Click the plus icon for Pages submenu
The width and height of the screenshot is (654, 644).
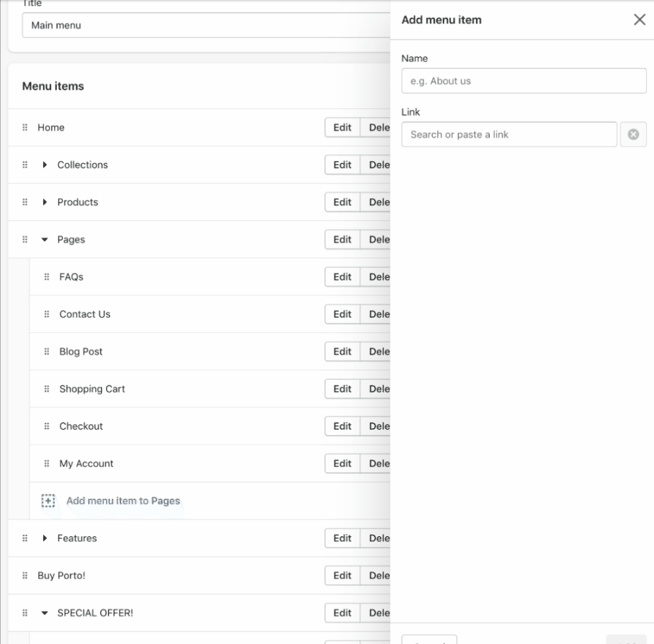click(x=48, y=501)
